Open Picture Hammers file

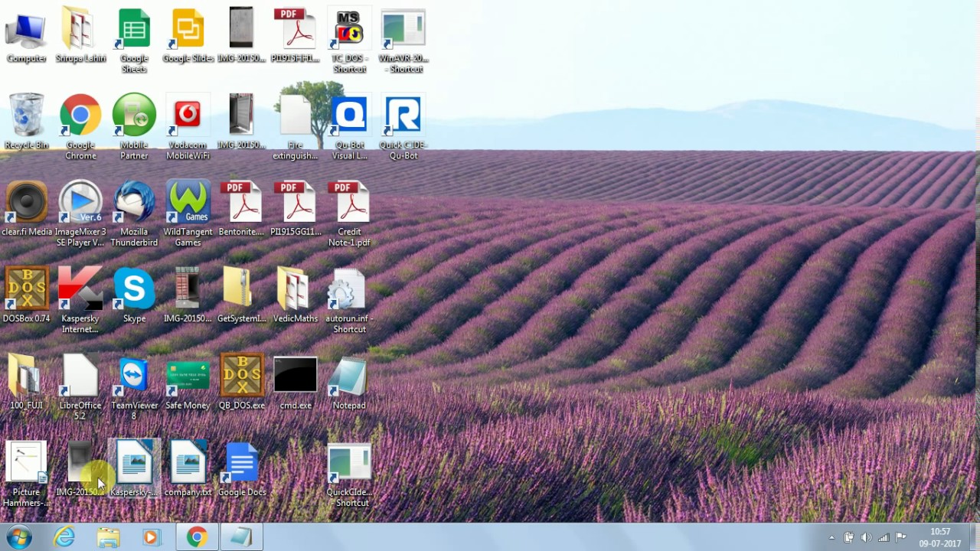pos(27,473)
